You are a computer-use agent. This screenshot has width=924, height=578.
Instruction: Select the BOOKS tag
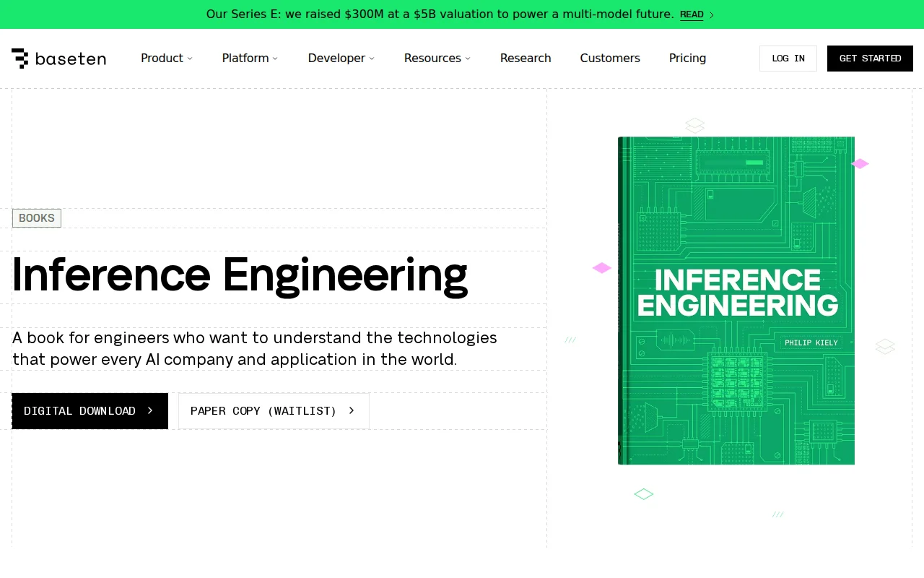tap(37, 218)
